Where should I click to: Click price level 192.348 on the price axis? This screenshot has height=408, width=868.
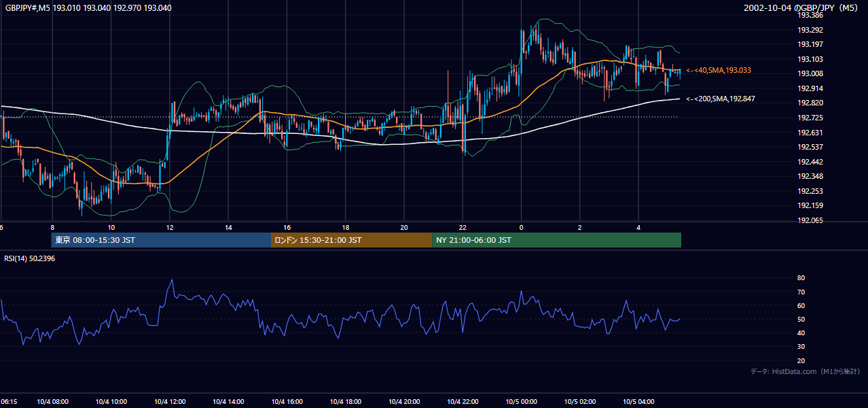click(810, 176)
